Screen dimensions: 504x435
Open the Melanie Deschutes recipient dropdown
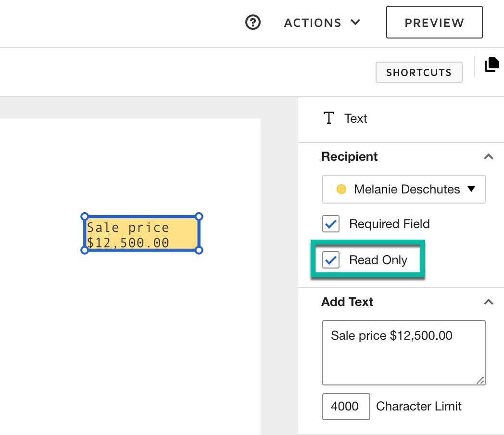point(403,189)
